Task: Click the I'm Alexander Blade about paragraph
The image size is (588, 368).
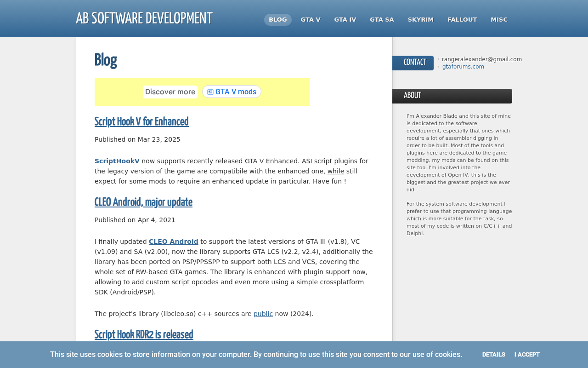Action: [x=459, y=153]
